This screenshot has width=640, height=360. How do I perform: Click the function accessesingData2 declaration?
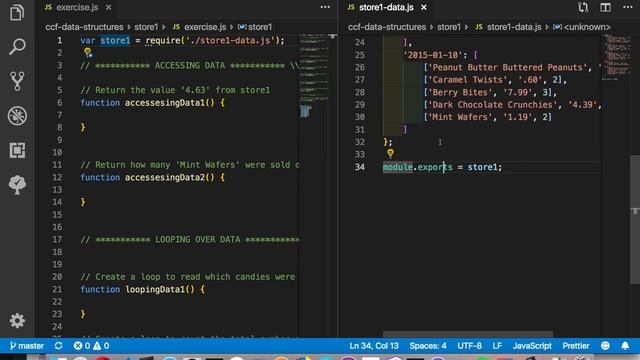click(152, 177)
